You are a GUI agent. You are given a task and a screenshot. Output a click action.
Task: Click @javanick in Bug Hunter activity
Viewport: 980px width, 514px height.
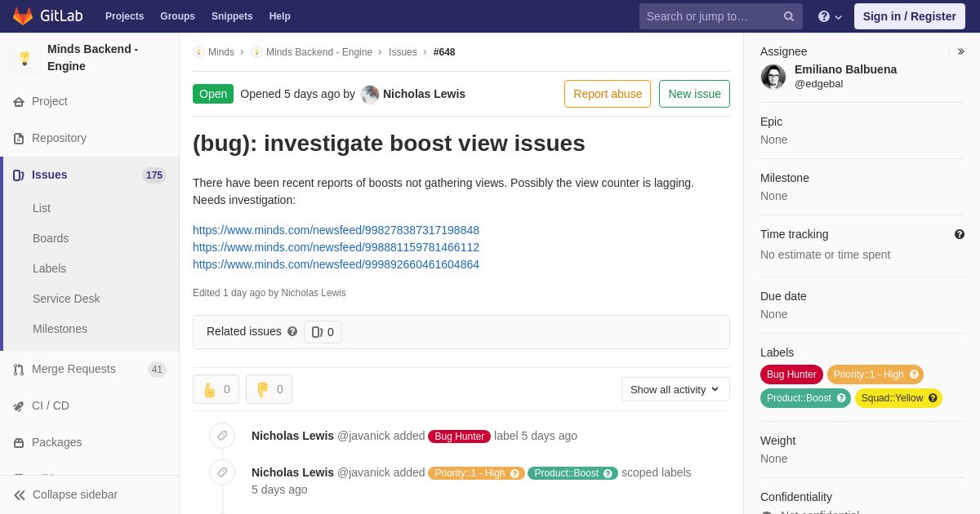[363, 436]
